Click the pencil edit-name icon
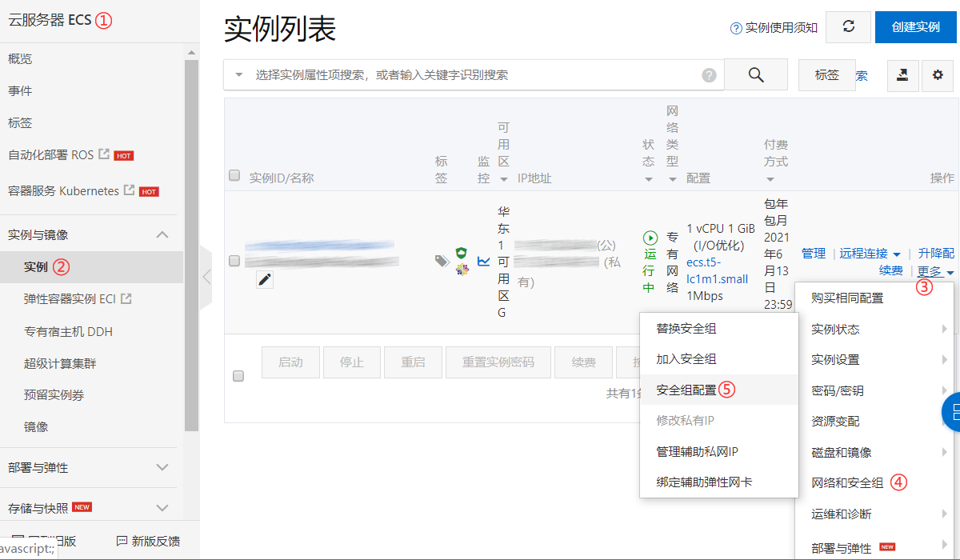Screen dimensions: 960x560 [x=265, y=279]
